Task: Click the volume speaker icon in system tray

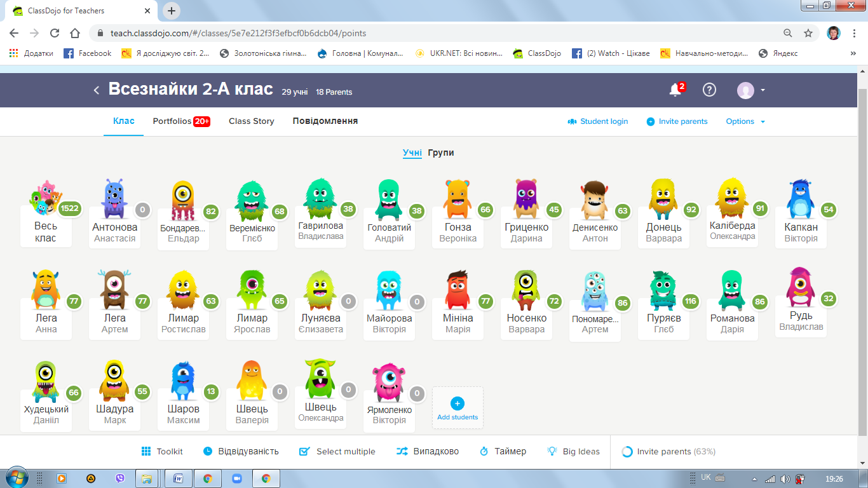Action: [785, 478]
